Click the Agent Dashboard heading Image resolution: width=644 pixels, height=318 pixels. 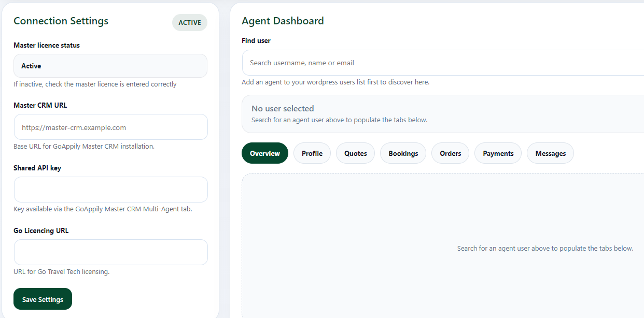tap(283, 21)
